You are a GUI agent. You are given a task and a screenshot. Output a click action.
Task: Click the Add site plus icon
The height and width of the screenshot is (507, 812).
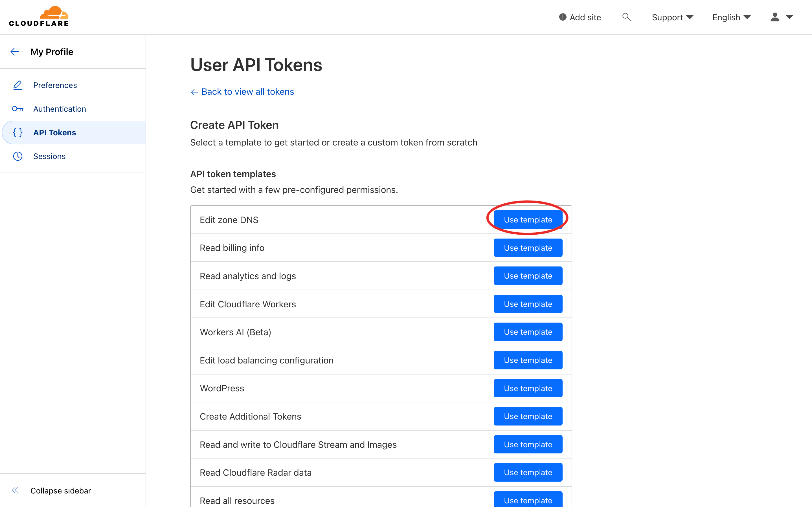563,17
